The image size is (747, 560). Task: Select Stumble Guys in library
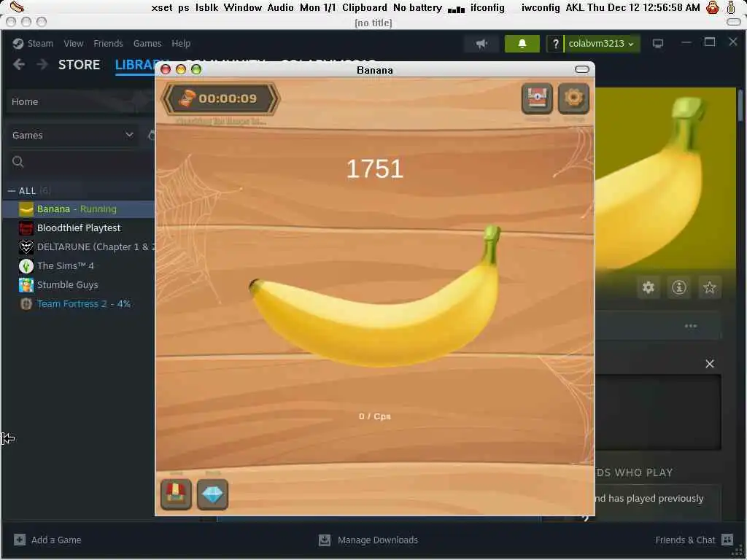[79, 285]
